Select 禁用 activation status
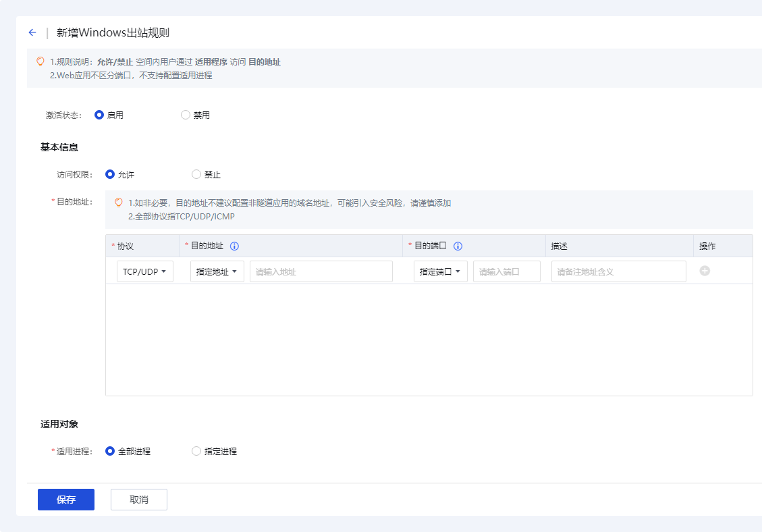 [186, 115]
